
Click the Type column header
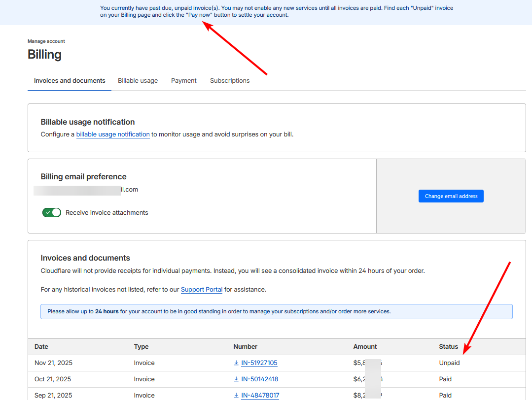point(141,346)
